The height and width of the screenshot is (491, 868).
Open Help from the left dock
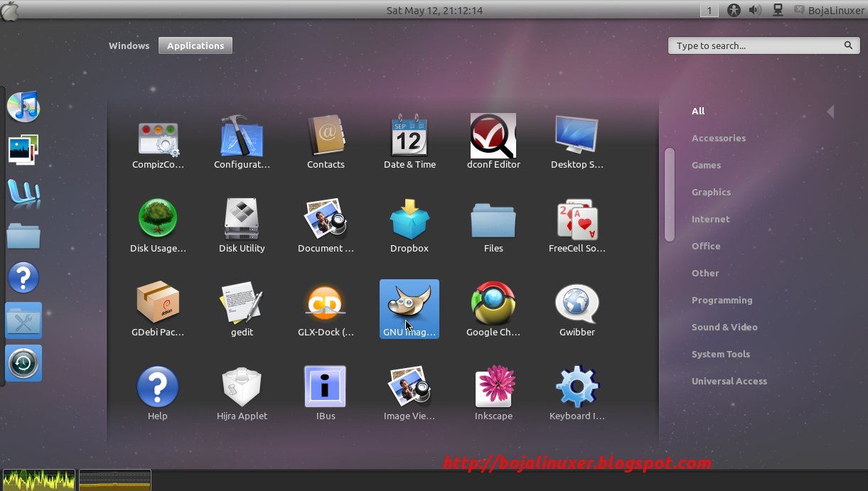(x=23, y=277)
